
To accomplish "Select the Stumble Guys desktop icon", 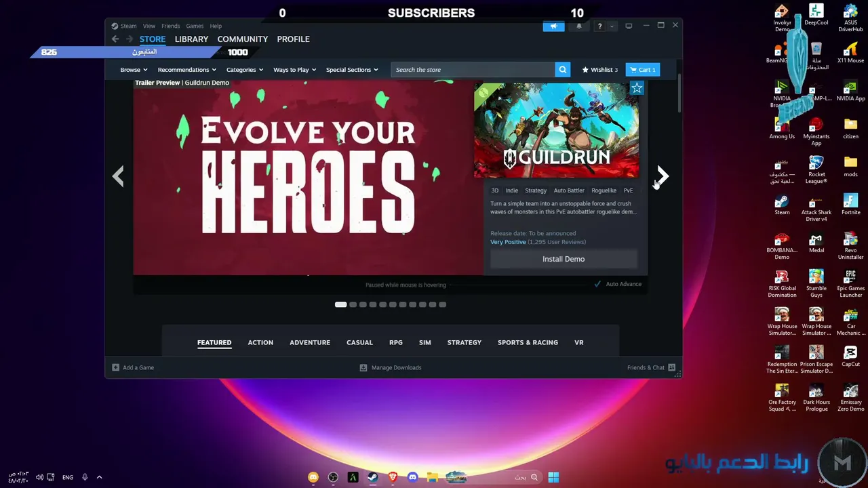I will (x=816, y=283).
